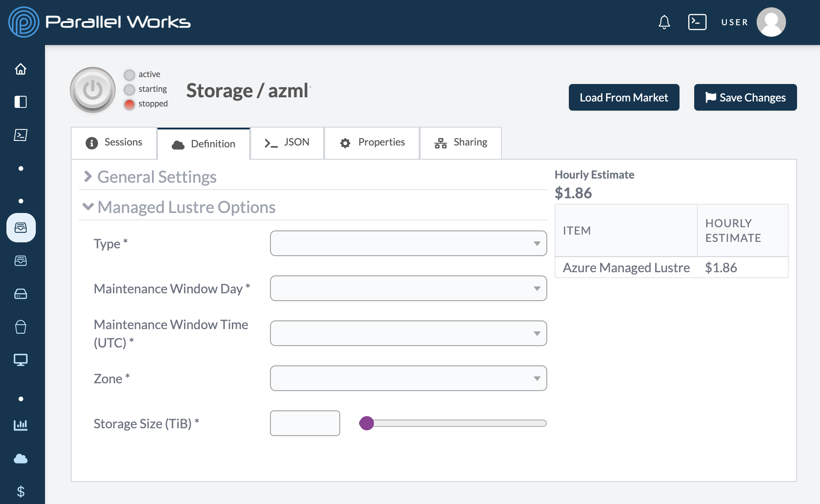The image size is (820, 504).
Task: Open Maintenance Window Time (UTC) dropdown
Action: pyautogui.click(x=409, y=333)
